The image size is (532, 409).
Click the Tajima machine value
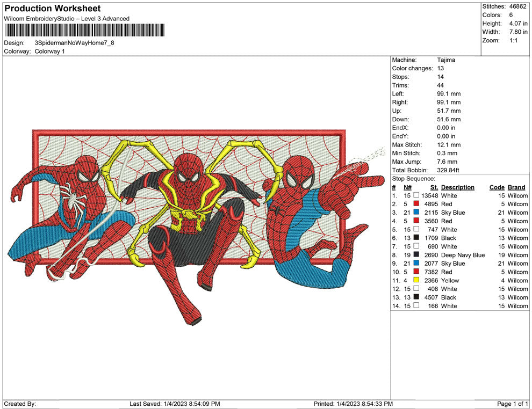click(x=446, y=60)
